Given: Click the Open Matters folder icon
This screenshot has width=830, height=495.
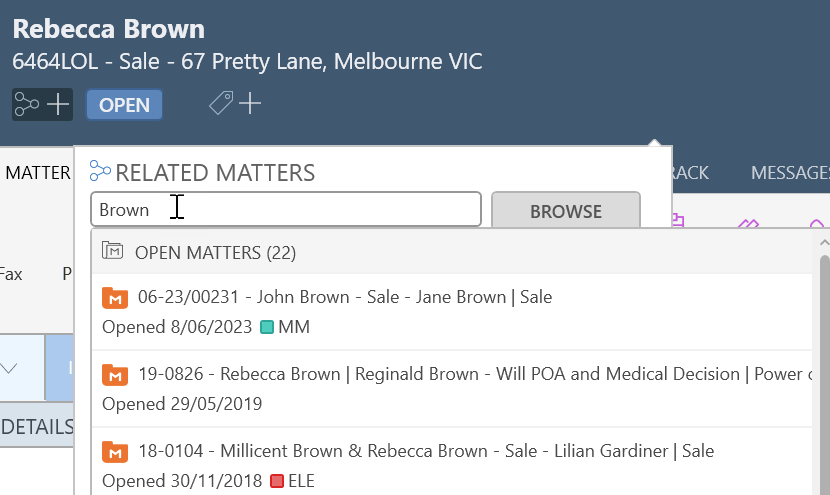Looking at the screenshot, I should coord(112,250).
